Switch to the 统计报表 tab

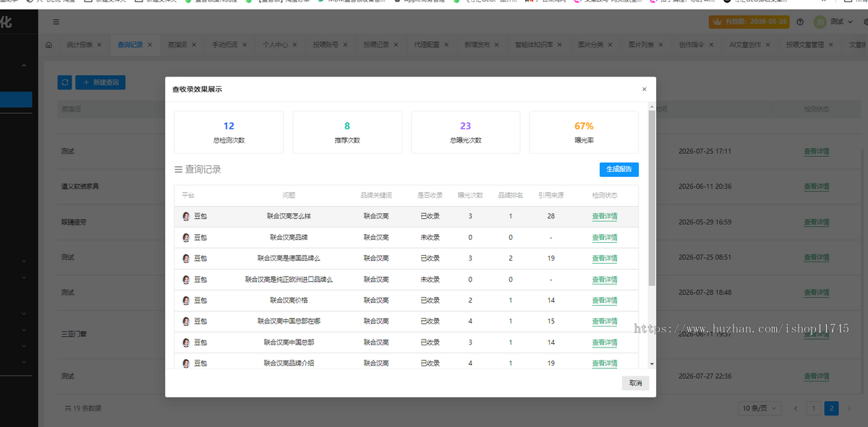(x=80, y=45)
